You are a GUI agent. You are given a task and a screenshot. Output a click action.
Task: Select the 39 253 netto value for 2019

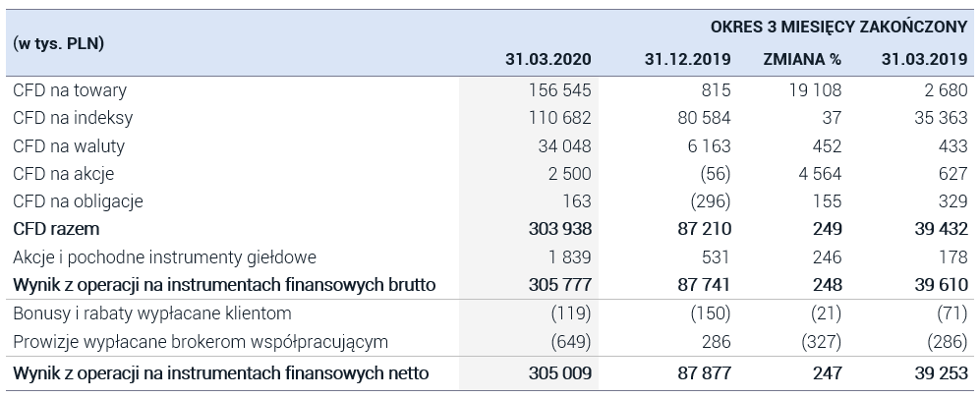pos(941,373)
